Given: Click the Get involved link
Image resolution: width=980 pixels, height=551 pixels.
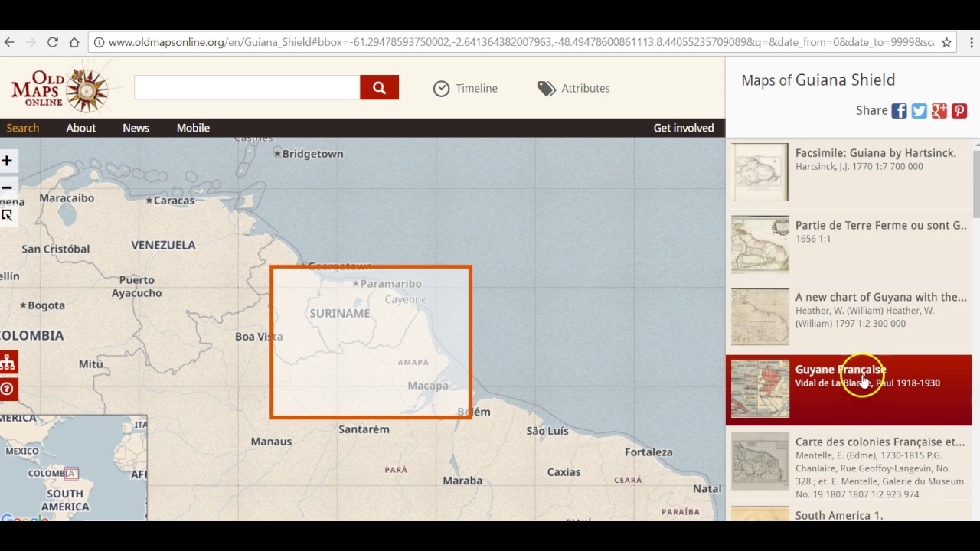Looking at the screenshot, I should [684, 128].
